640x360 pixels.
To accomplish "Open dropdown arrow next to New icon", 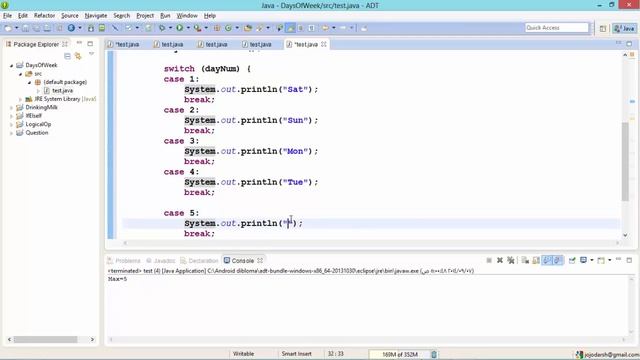I will [16, 28].
